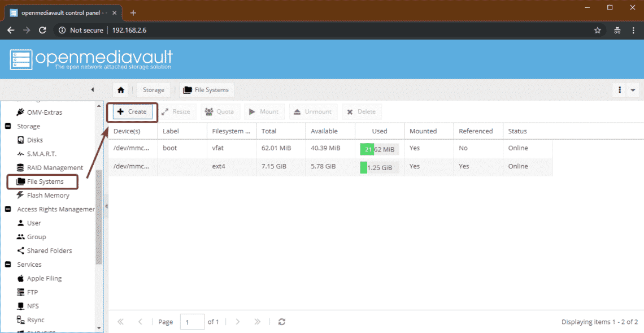Sort by the Filesystem column header
644x333 pixels.
pos(232,131)
